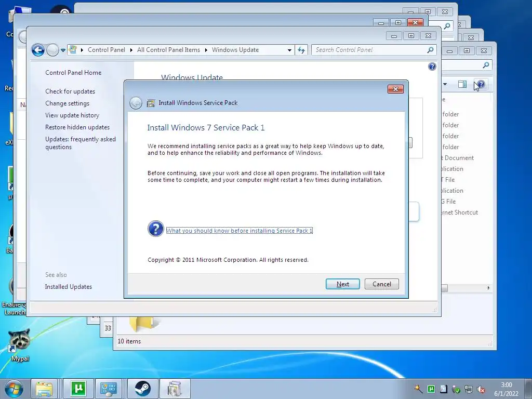Viewport: 532px width, 399px height.
Task: Open Steam from the taskbar
Action: 142,389
